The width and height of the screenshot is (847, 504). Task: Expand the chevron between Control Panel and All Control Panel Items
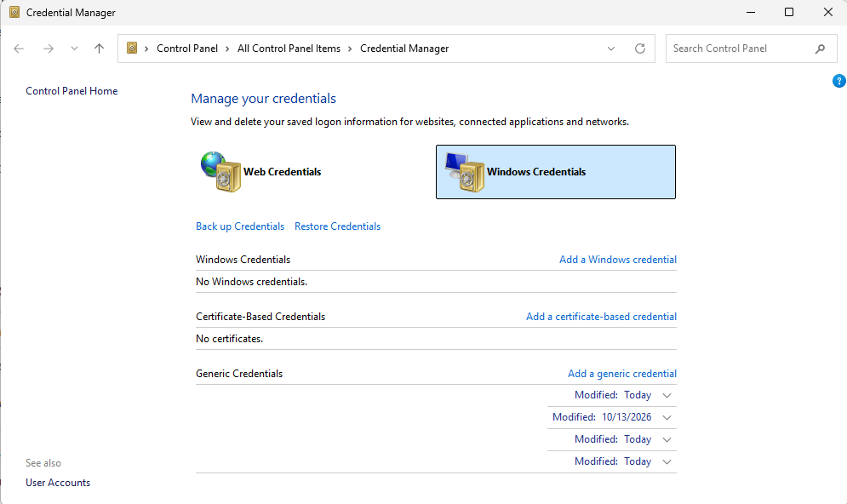coord(227,49)
